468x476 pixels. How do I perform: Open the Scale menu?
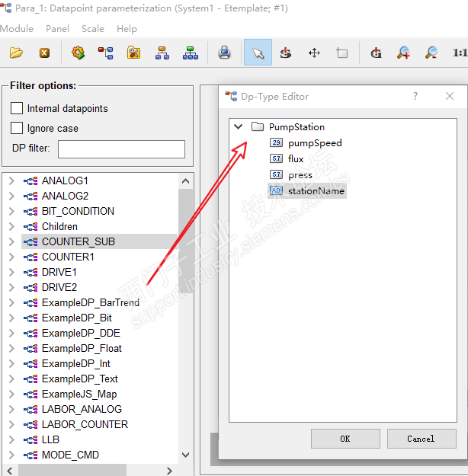93,28
